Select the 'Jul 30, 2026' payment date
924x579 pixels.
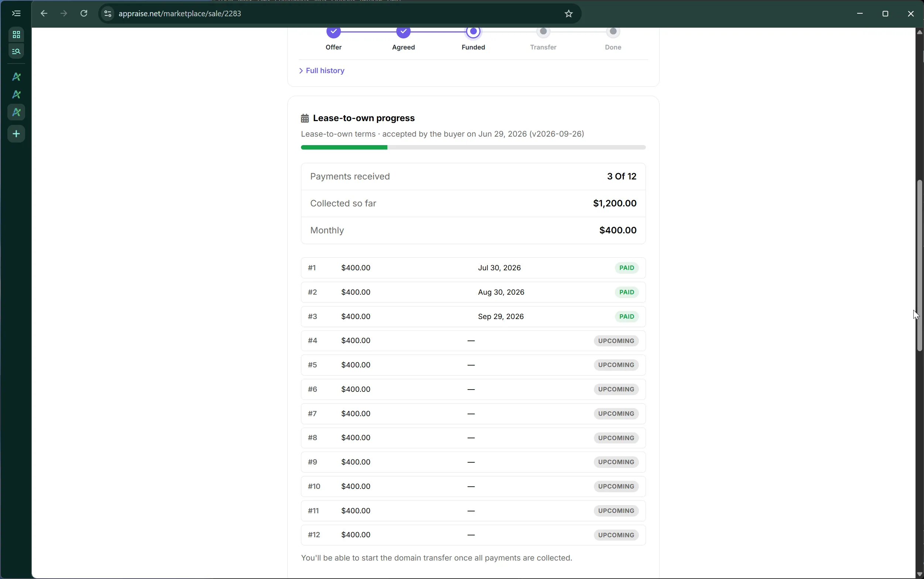[x=499, y=268]
